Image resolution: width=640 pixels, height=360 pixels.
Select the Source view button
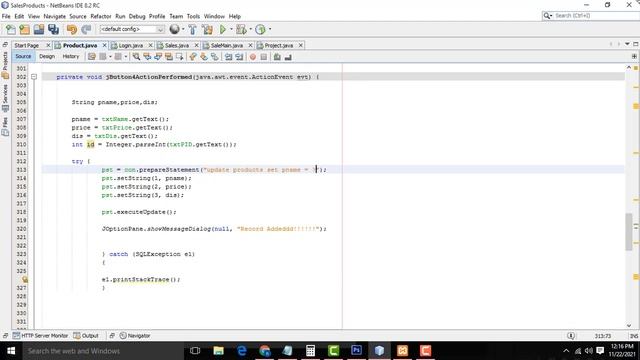[x=23, y=56]
